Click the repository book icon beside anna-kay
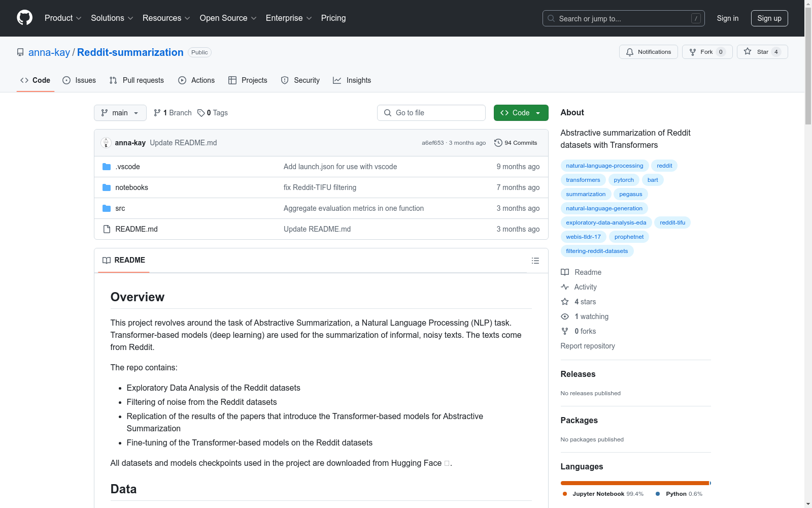 tap(20, 52)
